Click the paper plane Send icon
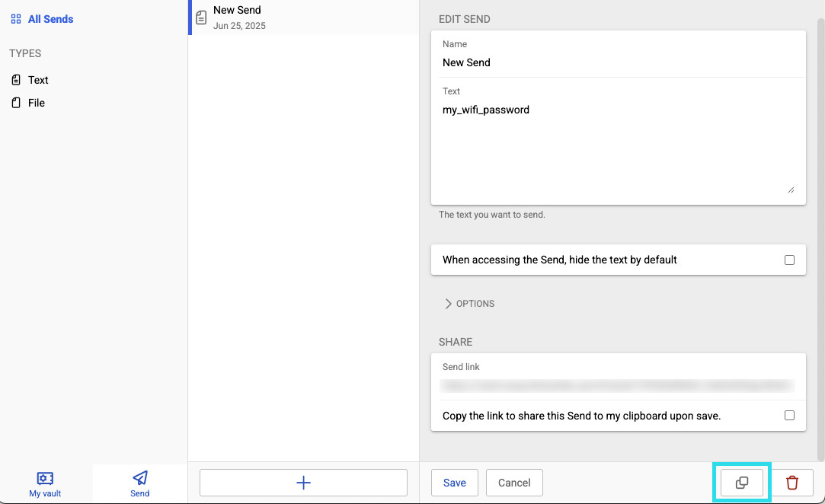 coord(140,477)
